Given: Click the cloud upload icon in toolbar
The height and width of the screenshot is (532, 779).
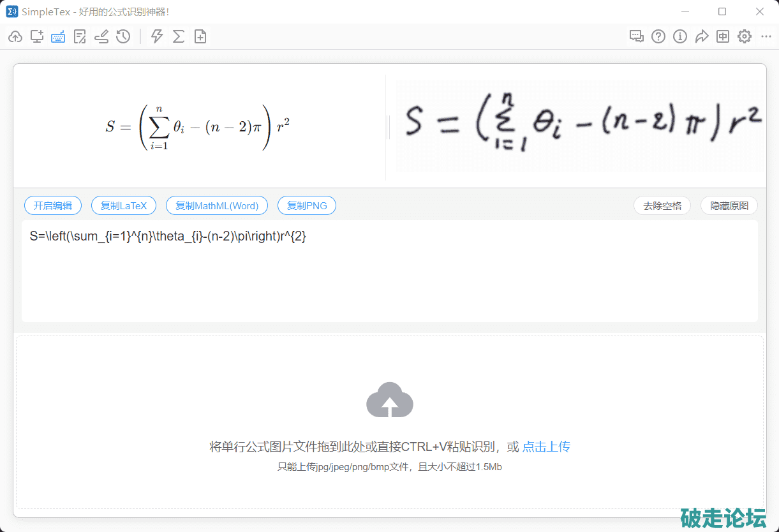Looking at the screenshot, I should 15,37.
